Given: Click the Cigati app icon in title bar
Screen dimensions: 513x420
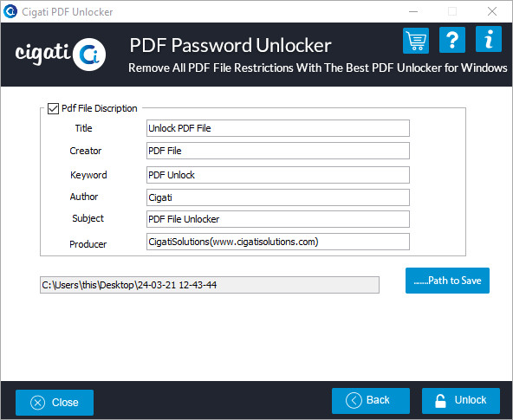Looking at the screenshot, I should tap(10, 11).
